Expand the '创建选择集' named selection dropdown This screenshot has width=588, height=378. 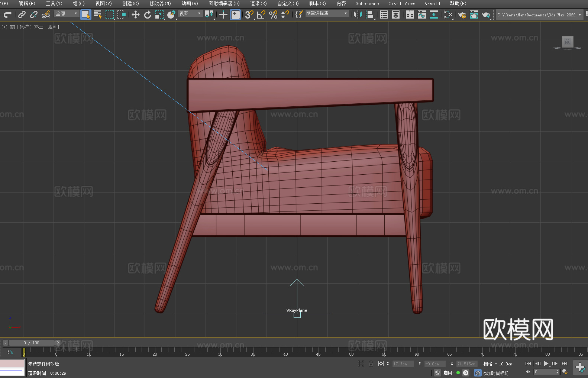click(x=327, y=13)
